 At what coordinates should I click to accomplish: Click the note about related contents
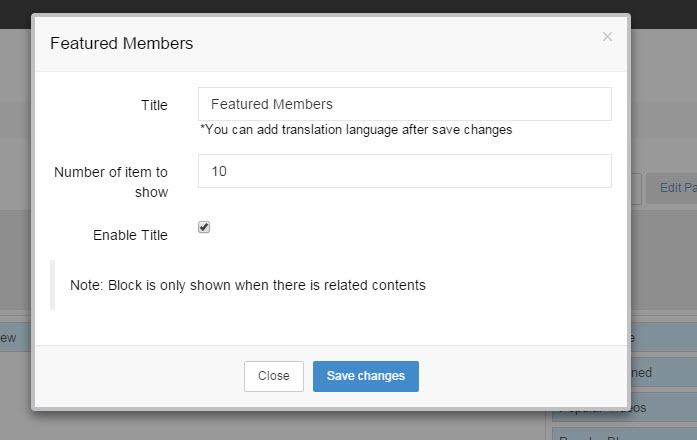(248, 285)
